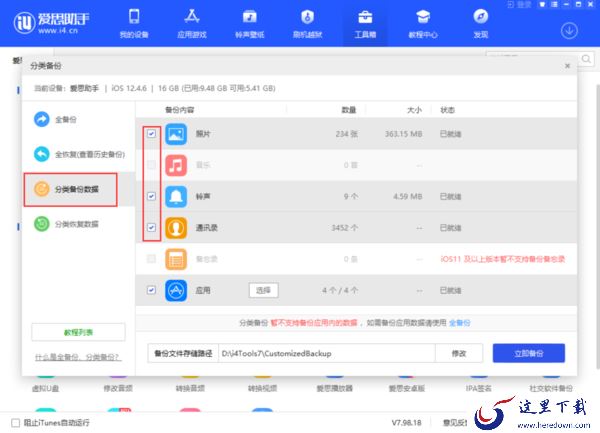Click the 备份内容 column header
Image resolution: width=600 pixels, height=433 pixels.
tap(179, 110)
